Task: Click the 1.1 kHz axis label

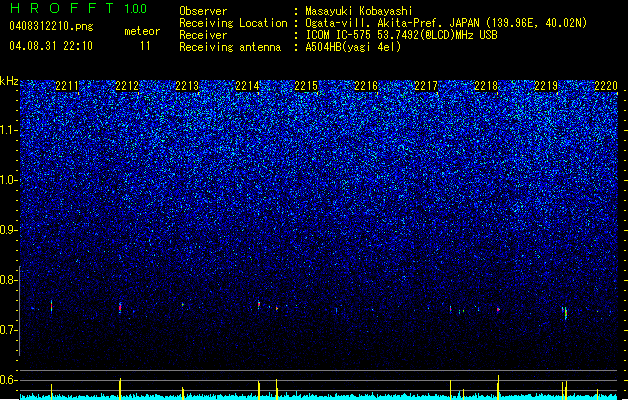Action: 9,130
